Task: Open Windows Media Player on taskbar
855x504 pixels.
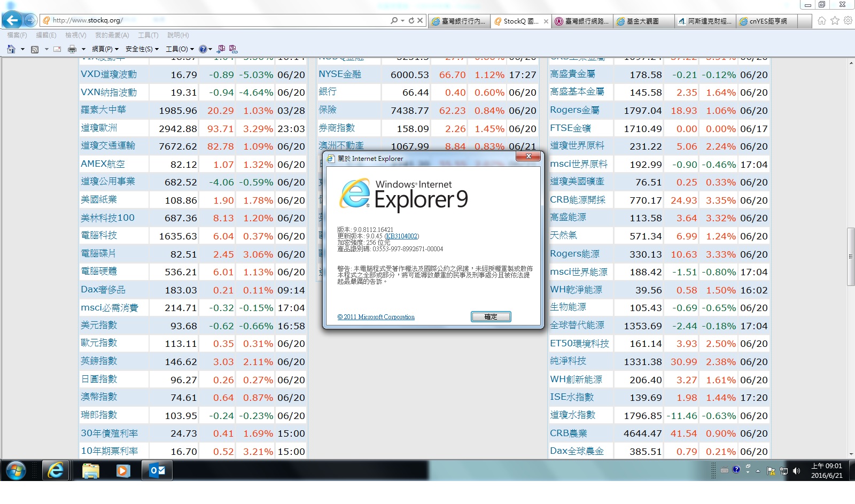Action: (123, 470)
